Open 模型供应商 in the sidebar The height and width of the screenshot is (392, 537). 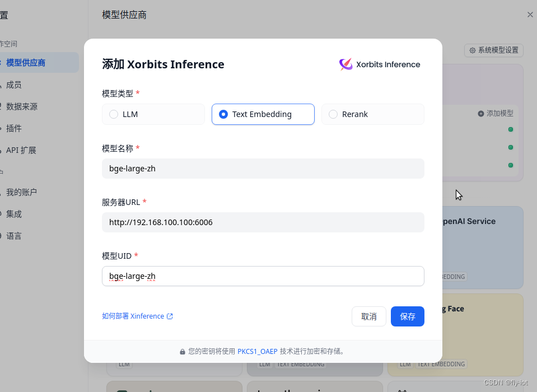click(x=38, y=63)
